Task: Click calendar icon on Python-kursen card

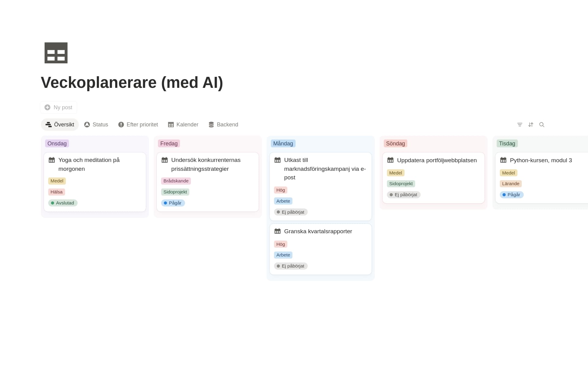Action: [x=503, y=160]
